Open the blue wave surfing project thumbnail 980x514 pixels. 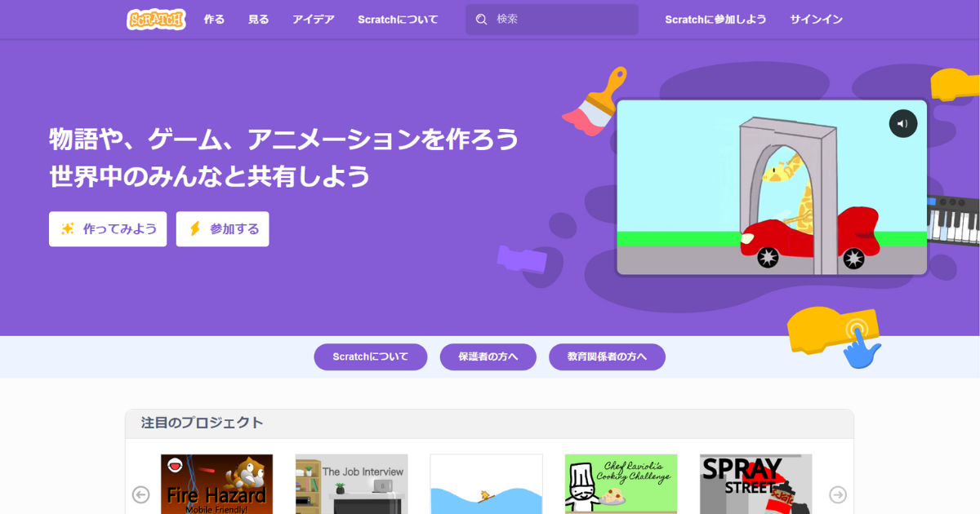click(x=486, y=485)
